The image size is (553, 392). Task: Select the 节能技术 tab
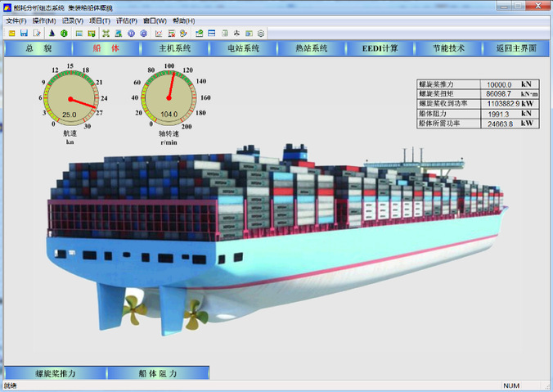pyautogui.click(x=448, y=48)
